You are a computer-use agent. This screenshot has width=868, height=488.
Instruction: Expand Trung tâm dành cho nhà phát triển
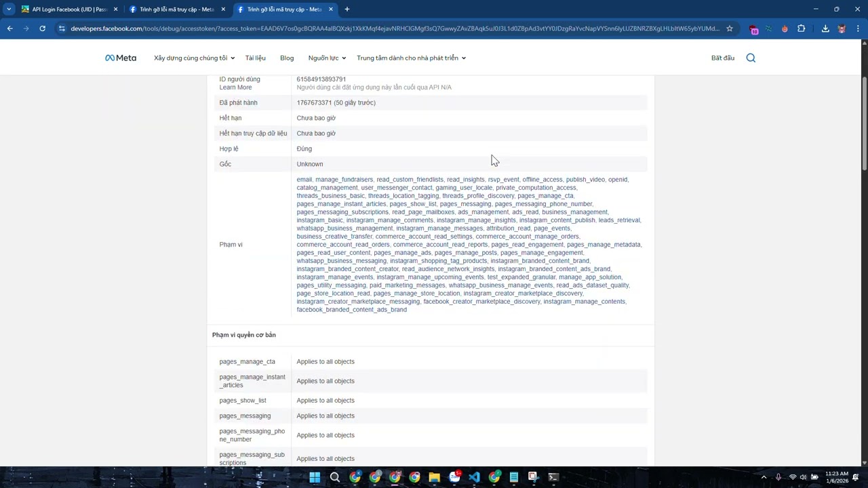coord(411,58)
